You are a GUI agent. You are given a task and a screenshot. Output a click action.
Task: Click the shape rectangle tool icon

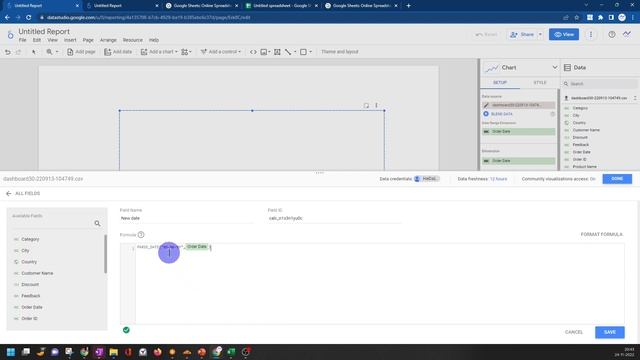point(303,52)
